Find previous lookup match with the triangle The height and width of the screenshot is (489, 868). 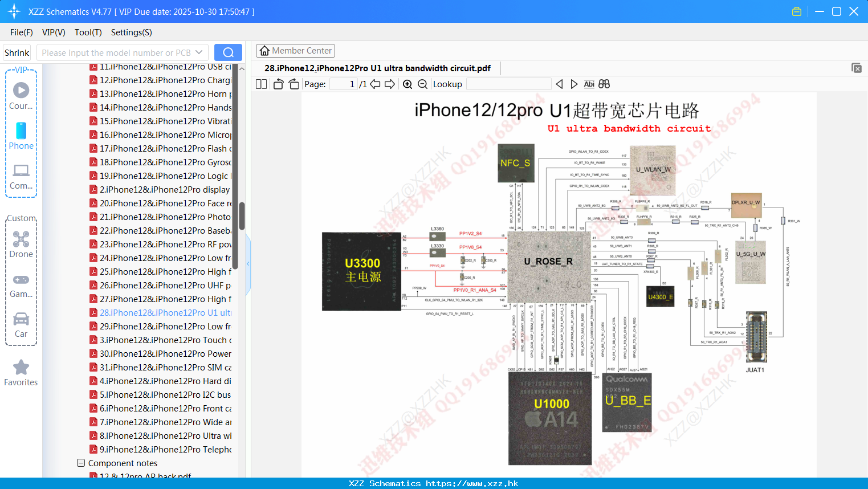click(559, 84)
